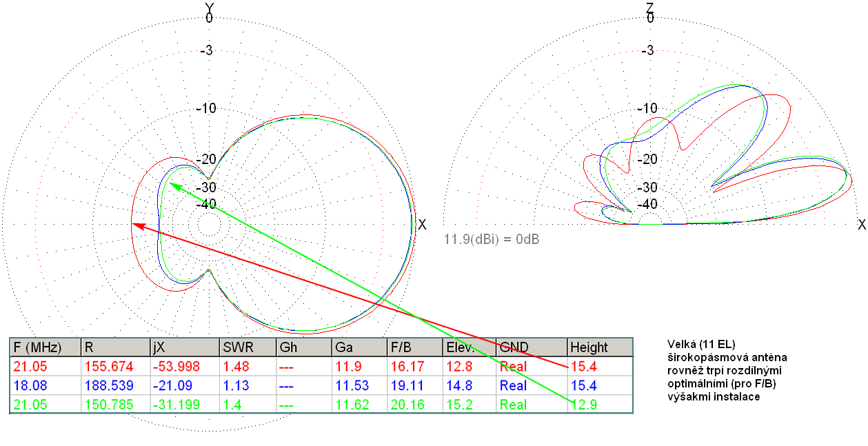
Task: Select the green 21.05 frequency cell
Action: [28, 405]
